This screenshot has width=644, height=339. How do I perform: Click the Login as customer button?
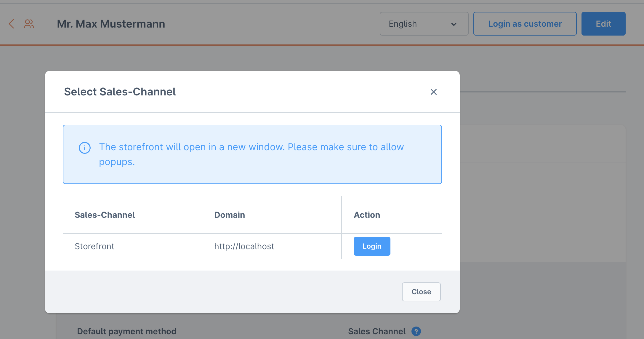coord(525,24)
